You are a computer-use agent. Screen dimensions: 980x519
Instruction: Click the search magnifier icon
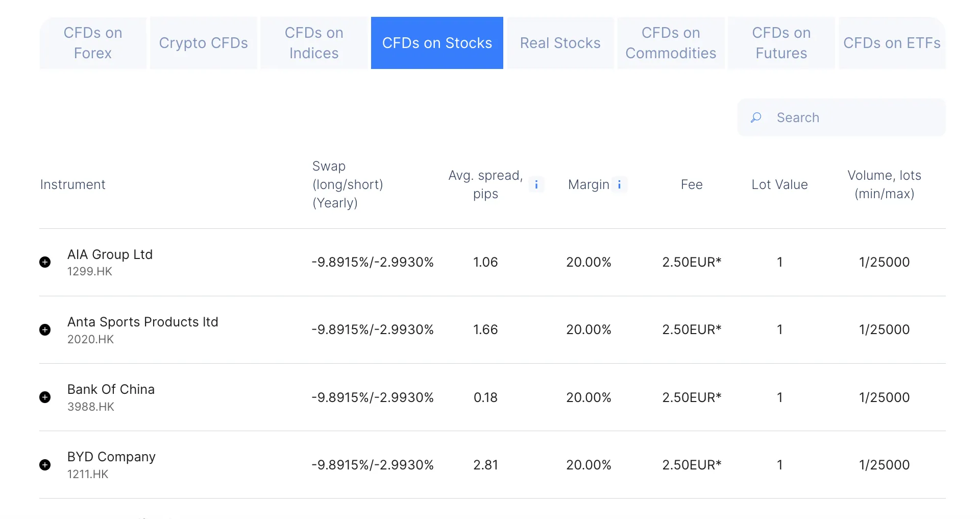[756, 117]
